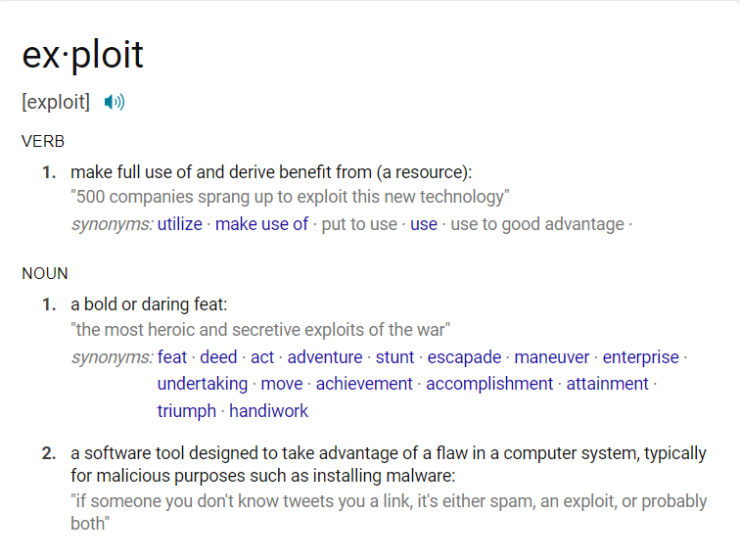This screenshot has width=740, height=560.
Task: Select the synonym 'handiwork'
Action: [269, 411]
